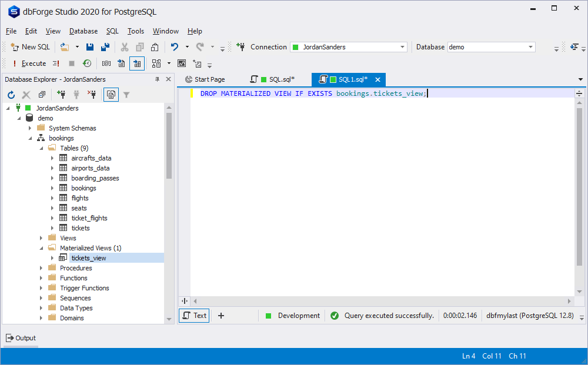
Task: Open file using the folder icon
Action: click(x=65, y=47)
